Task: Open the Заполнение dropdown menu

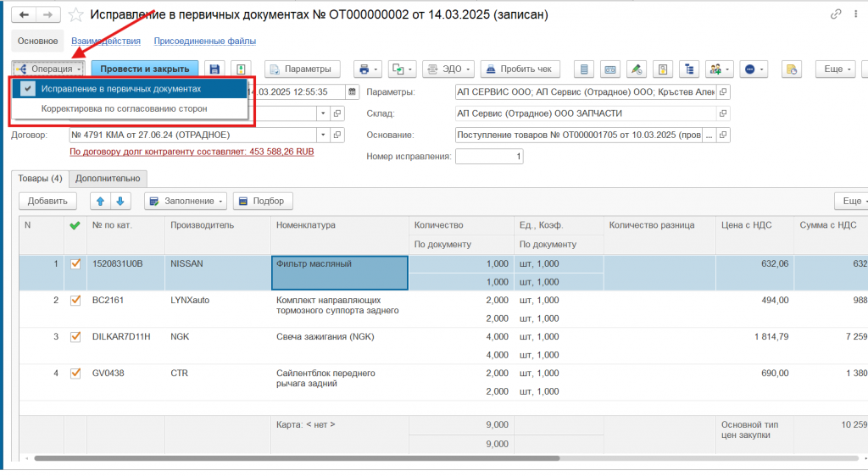Action: tap(185, 201)
